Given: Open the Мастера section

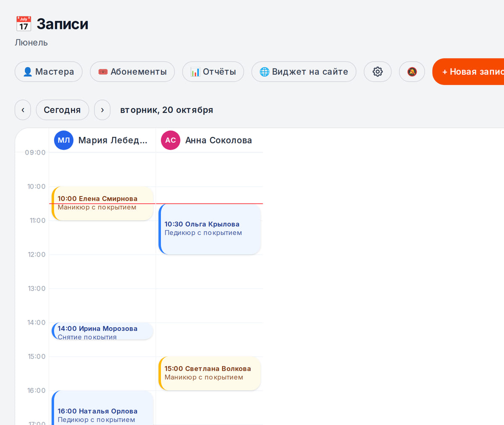Looking at the screenshot, I should pyautogui.click(x=48, y=72).
